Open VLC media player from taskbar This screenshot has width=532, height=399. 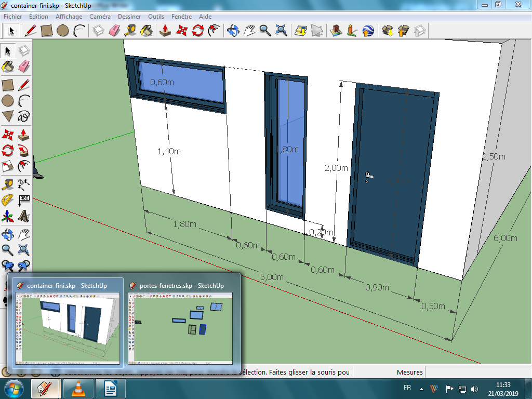(78, 388)
